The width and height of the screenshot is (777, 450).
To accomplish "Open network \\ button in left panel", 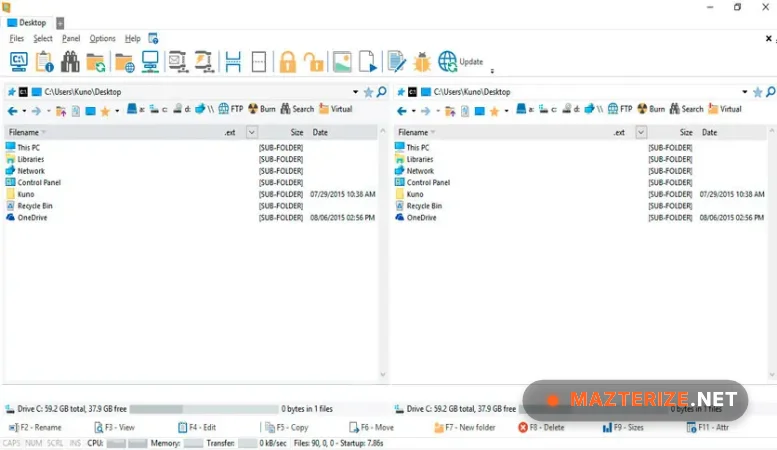I will click(x=205, y=109).
